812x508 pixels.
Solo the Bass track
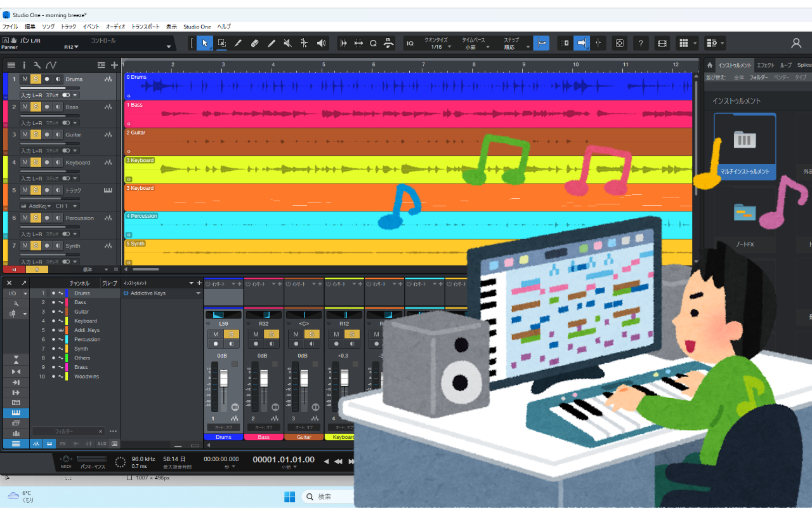click(x=36, y=107)
